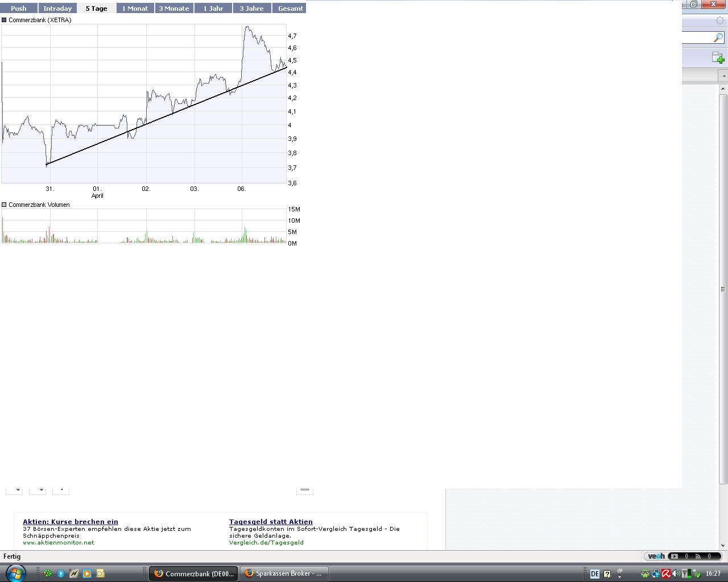Open 'Aktien: Kurse brechen ein' ad link
Viewport: 728px width, 582px height.
coord(71,522)
